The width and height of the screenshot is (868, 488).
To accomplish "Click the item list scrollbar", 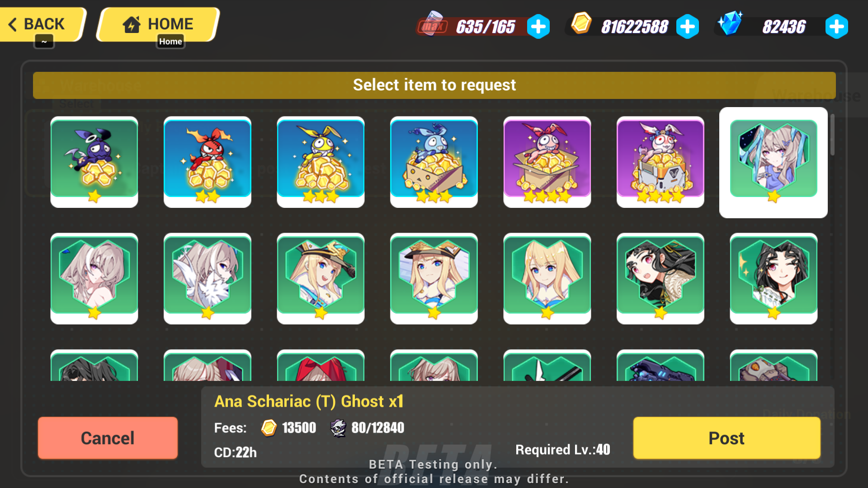I will (x=832, y=135).
